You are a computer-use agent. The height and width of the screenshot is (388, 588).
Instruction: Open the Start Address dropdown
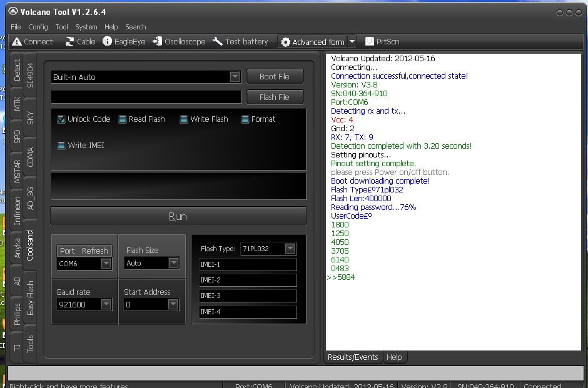(x=173, y=304)
